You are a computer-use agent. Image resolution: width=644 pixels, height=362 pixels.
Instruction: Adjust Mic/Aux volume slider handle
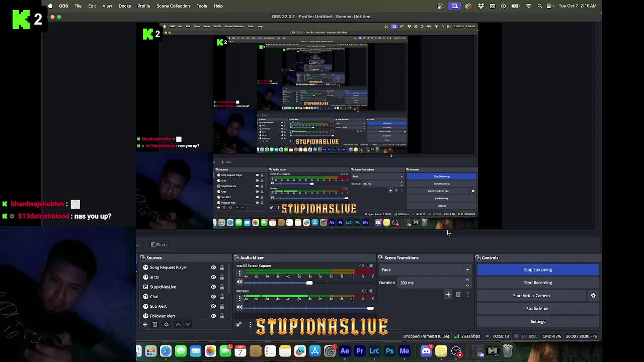(371, 308)
